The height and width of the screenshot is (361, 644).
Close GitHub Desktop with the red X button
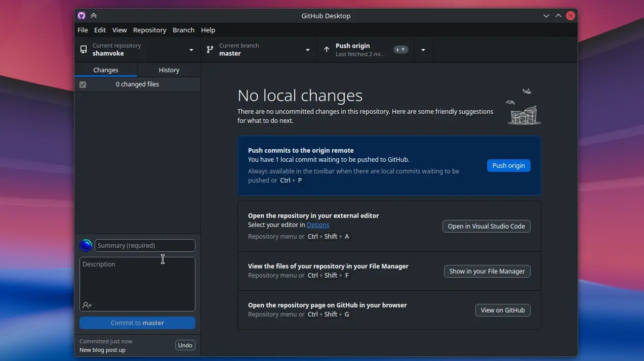[571, 16]
